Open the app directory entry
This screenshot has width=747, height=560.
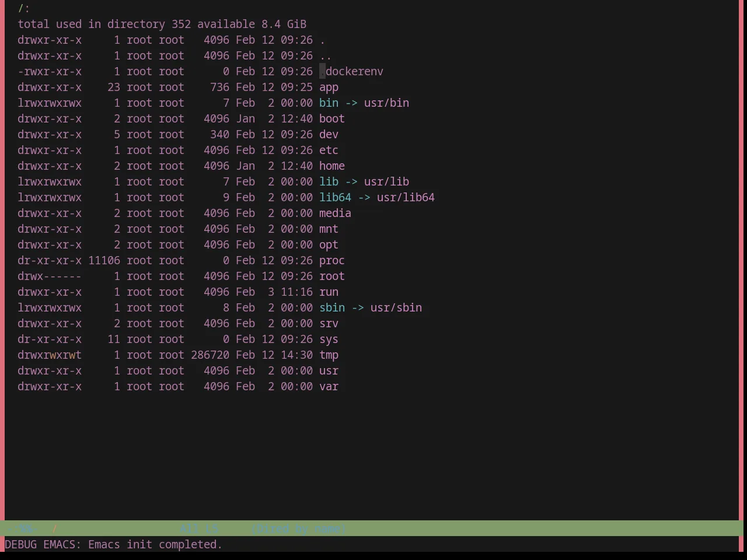[x=329, y=87]
